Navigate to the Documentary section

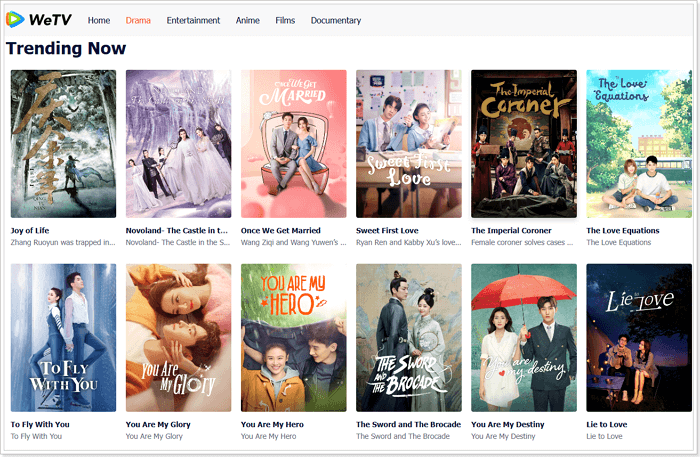click(336, 20)
